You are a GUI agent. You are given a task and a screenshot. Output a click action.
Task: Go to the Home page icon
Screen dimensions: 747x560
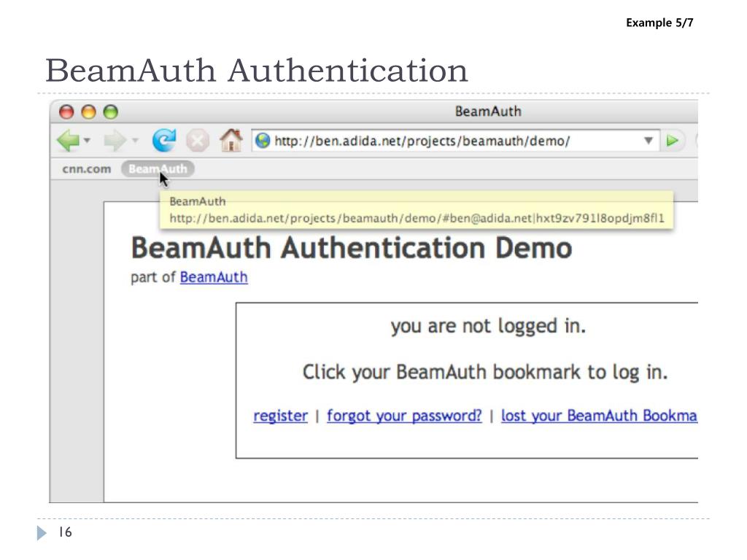coord(231,140)
